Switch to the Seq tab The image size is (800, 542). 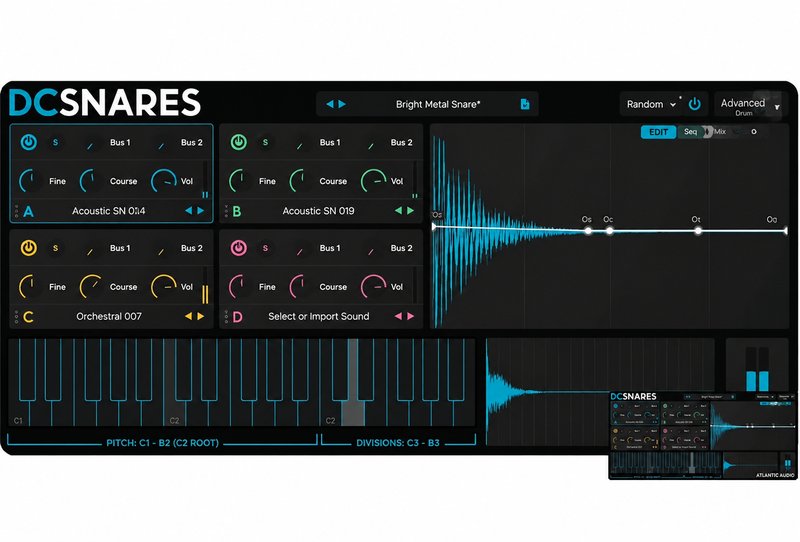690,132
